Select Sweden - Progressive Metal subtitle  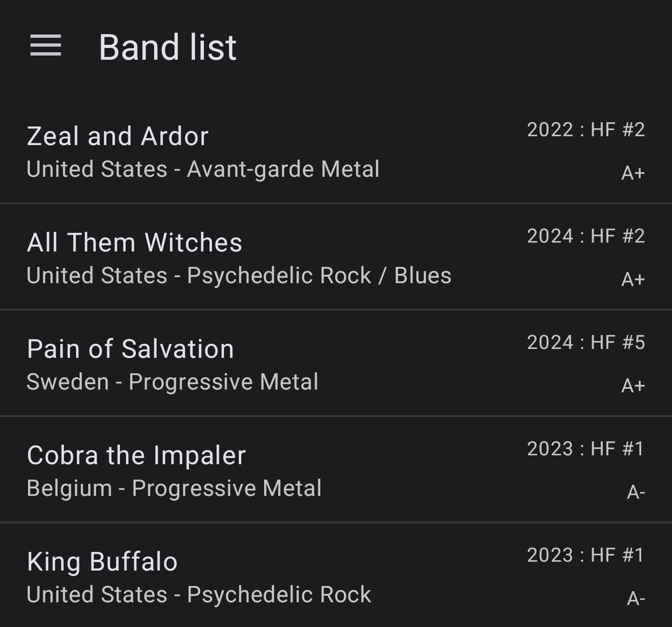tap(172, 382)
